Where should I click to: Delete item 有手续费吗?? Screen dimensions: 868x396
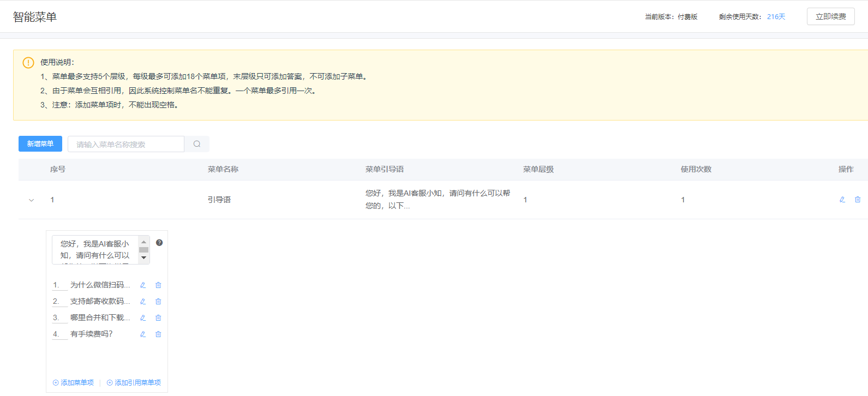(158, 334)
